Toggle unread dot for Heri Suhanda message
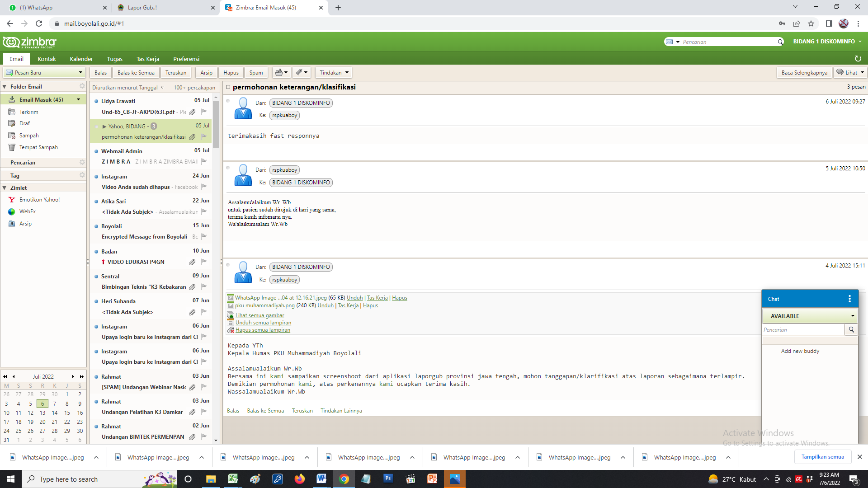The height and width of the screenshot is (488, 868). [x=96, y=301]
